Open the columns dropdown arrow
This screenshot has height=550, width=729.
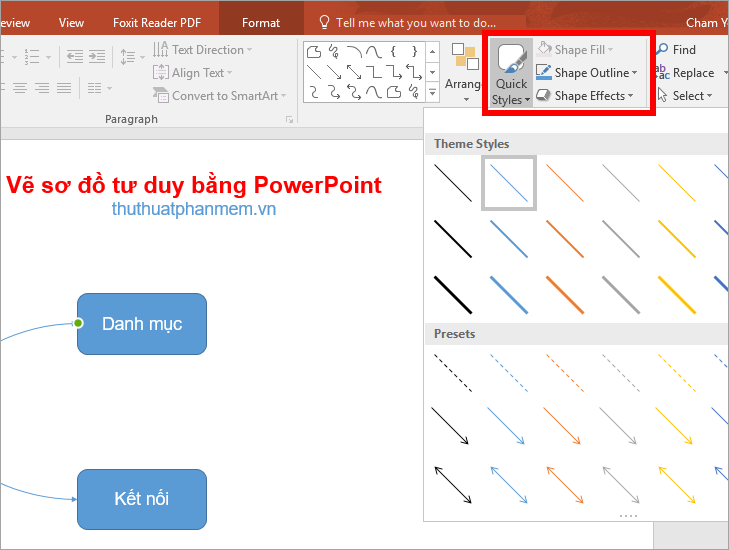tap(110, 88)
